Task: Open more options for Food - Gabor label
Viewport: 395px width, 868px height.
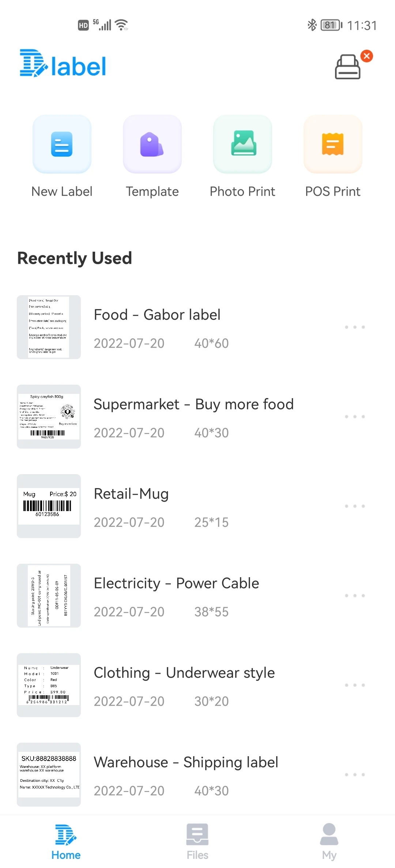Action: click(x=355, y=327)
